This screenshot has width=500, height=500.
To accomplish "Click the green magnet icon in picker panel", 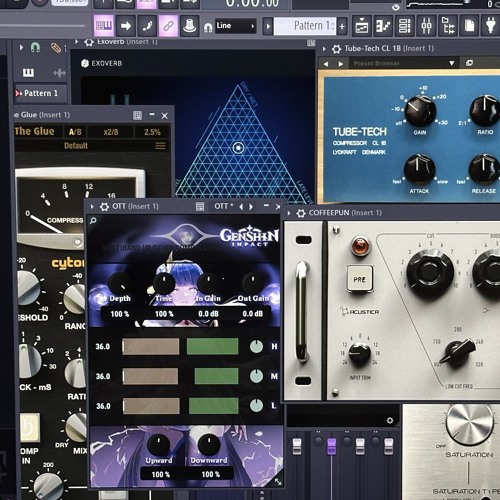I will coord(35,48).
